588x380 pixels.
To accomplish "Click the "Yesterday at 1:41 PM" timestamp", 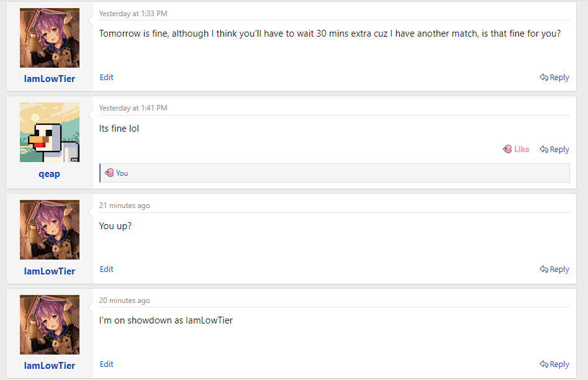I will pos(133,108).
